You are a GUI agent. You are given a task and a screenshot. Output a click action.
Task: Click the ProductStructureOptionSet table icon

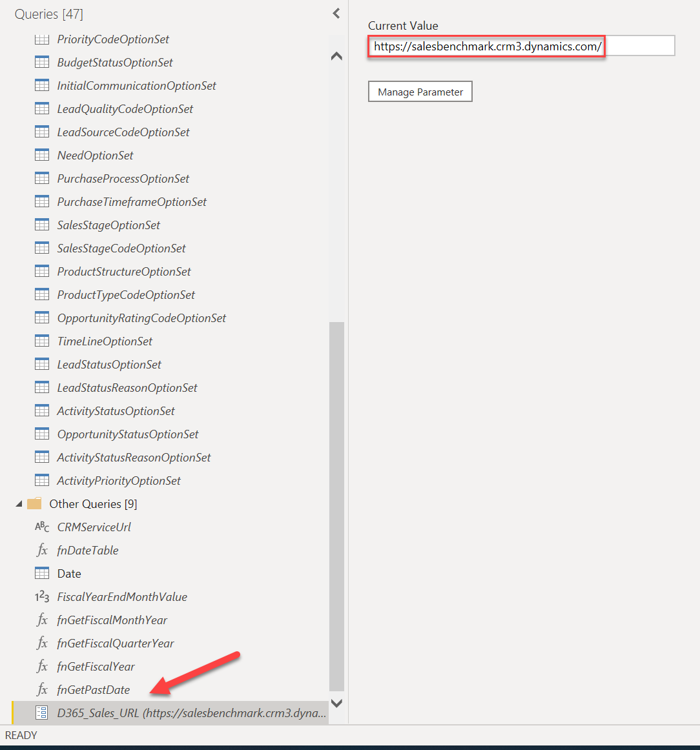(x=41, y=272)
